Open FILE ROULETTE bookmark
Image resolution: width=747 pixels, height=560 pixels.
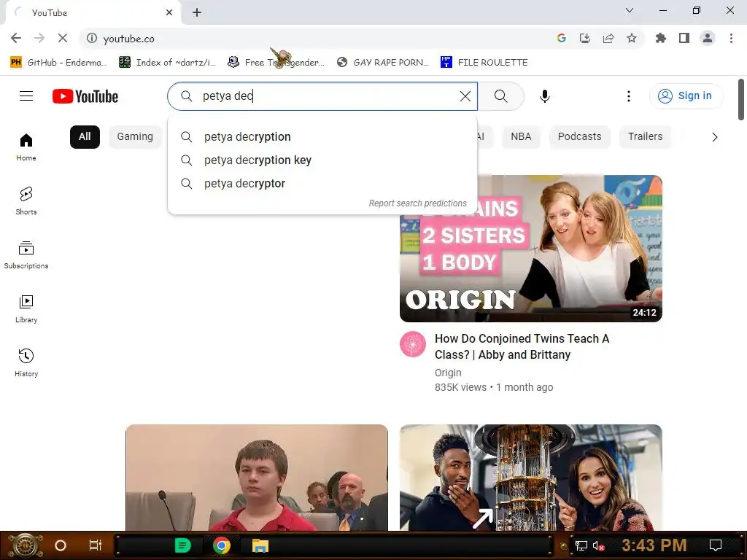coord(484,63)
